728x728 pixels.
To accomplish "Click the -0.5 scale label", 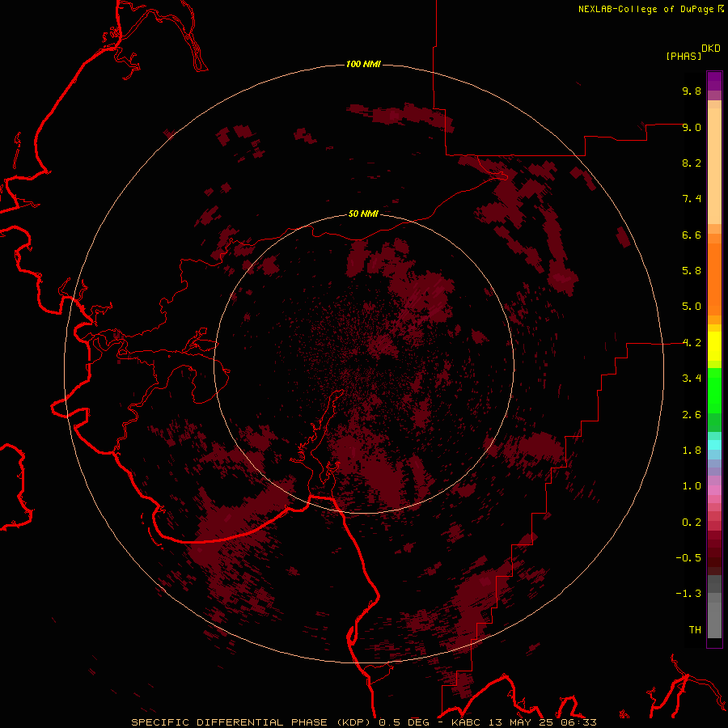I will click(688, 558).
